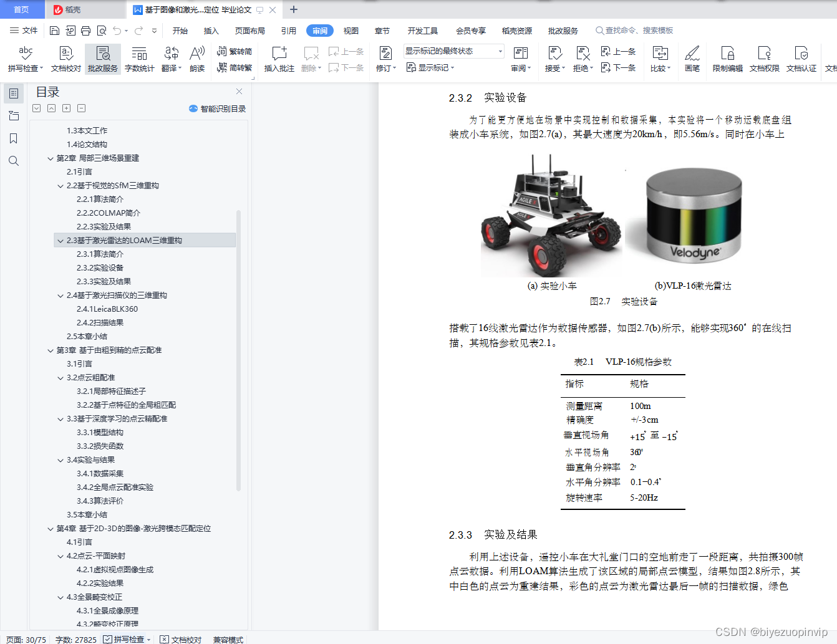Open the search sidebar magnifier icon
This screenshot has height=644, width=837.
(x=14, y=161)
